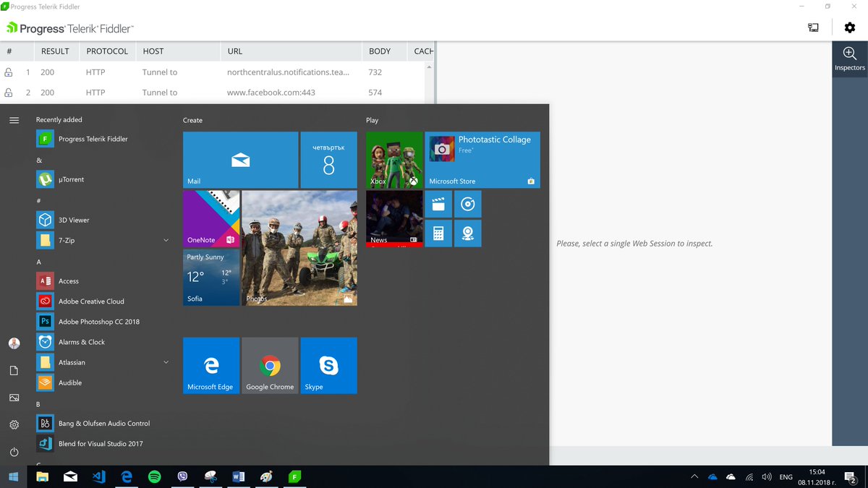868x488 pixels.
Task: Open the Photos tile
Action: [299, 248]
